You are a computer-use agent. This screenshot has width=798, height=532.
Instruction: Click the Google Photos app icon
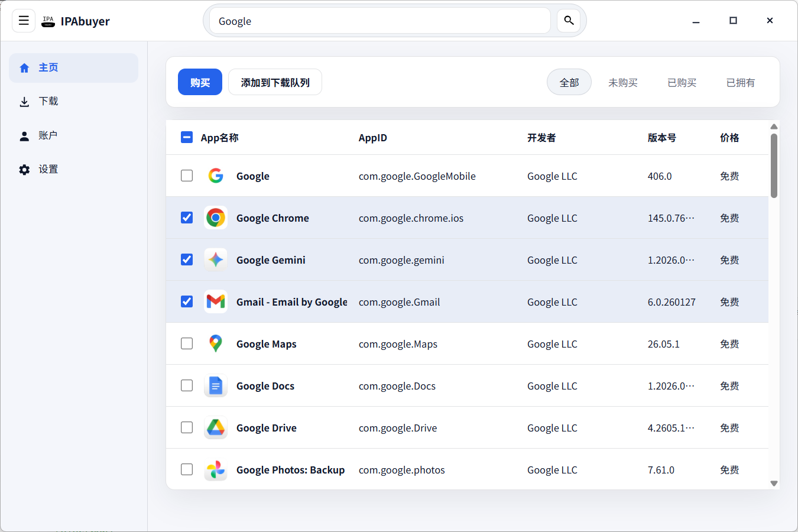tap(216, 470)
